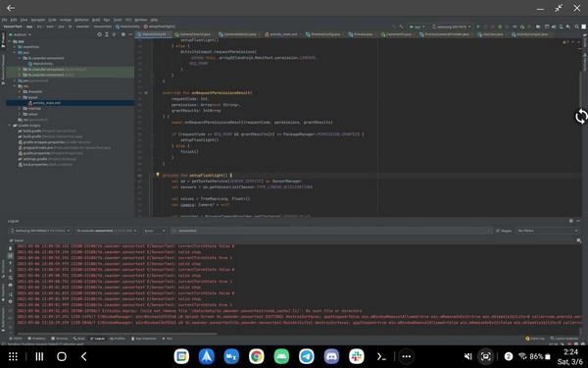The image size is (588, 368).
Task: Open the Terminal tool window button
Action: click(x=60, y=339)
